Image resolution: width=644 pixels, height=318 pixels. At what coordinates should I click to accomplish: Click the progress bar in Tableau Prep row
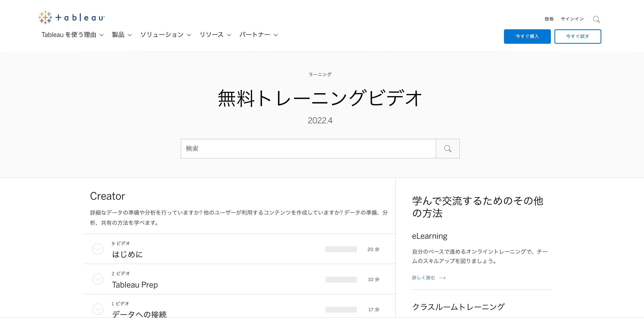point(341,279)
